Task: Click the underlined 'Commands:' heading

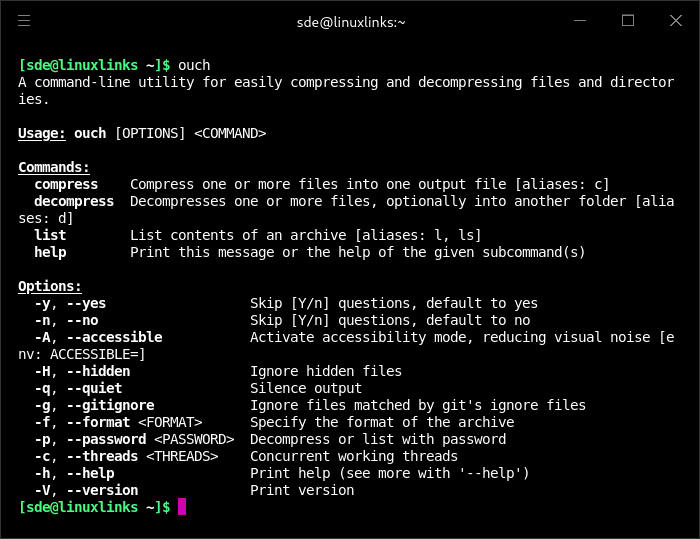Action: point(54,167)
